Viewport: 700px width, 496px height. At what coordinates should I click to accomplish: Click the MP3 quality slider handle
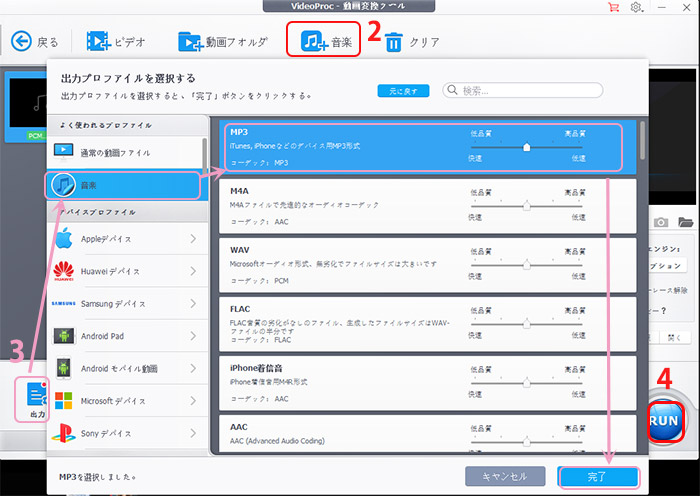click(x=526, y=147)
